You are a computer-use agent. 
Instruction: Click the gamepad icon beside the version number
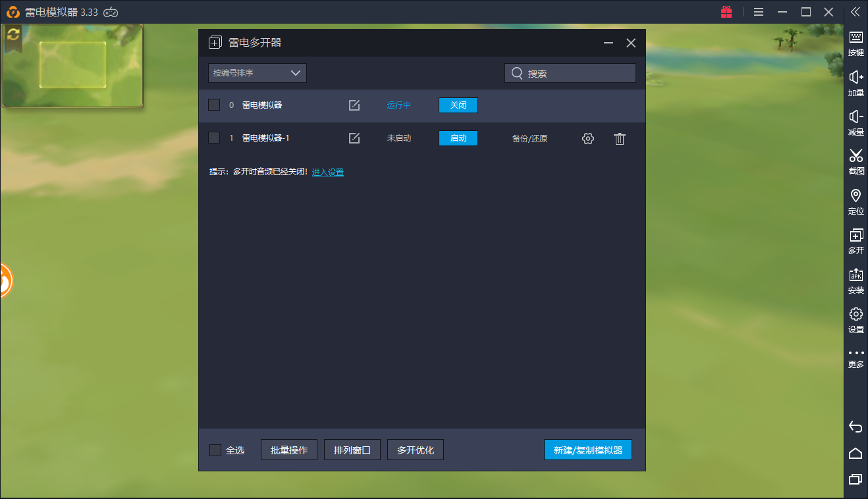coord(111,12)
